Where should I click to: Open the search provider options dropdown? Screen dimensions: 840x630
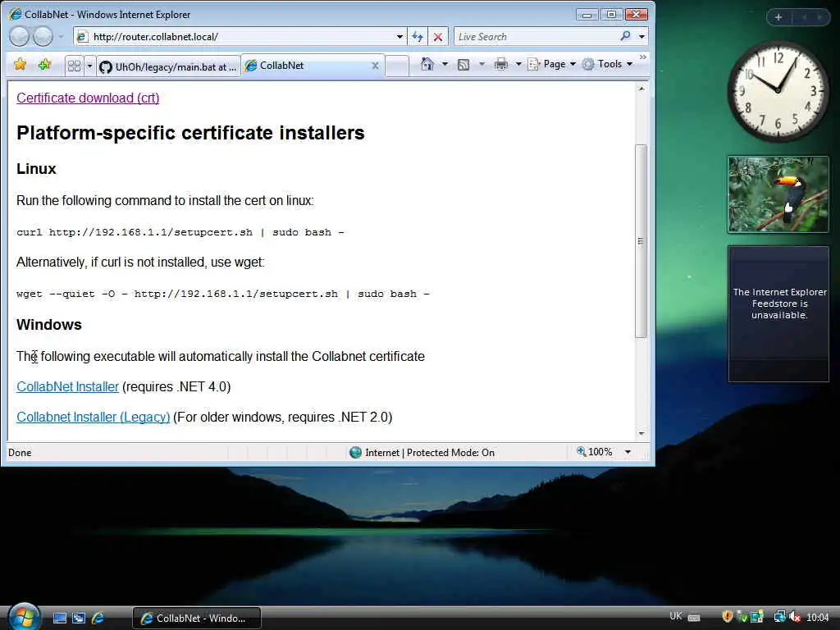click(641, 36)
